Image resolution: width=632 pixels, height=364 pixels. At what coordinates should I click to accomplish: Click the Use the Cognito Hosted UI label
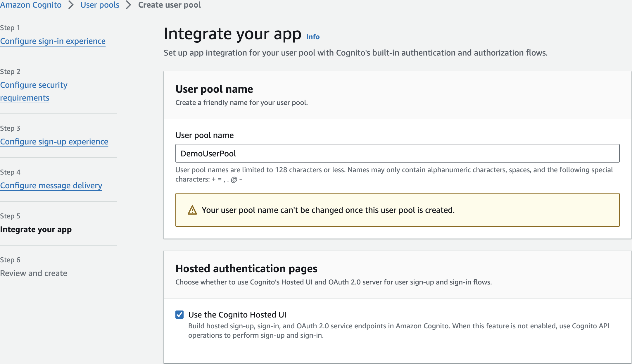point(237,315)
